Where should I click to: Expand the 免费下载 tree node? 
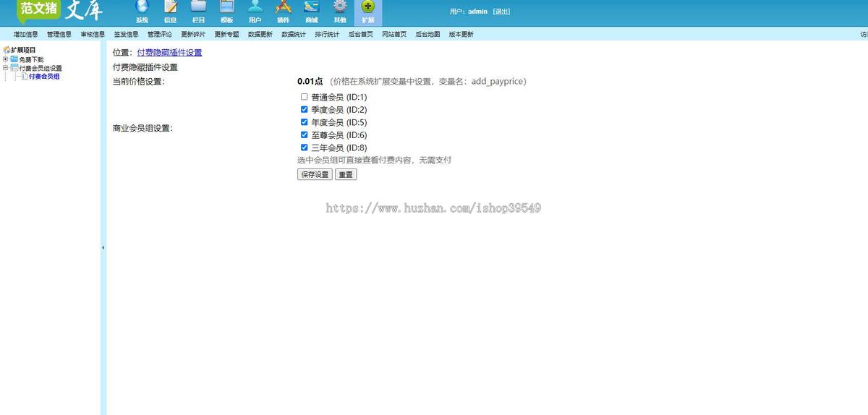(x=6, y=59)
